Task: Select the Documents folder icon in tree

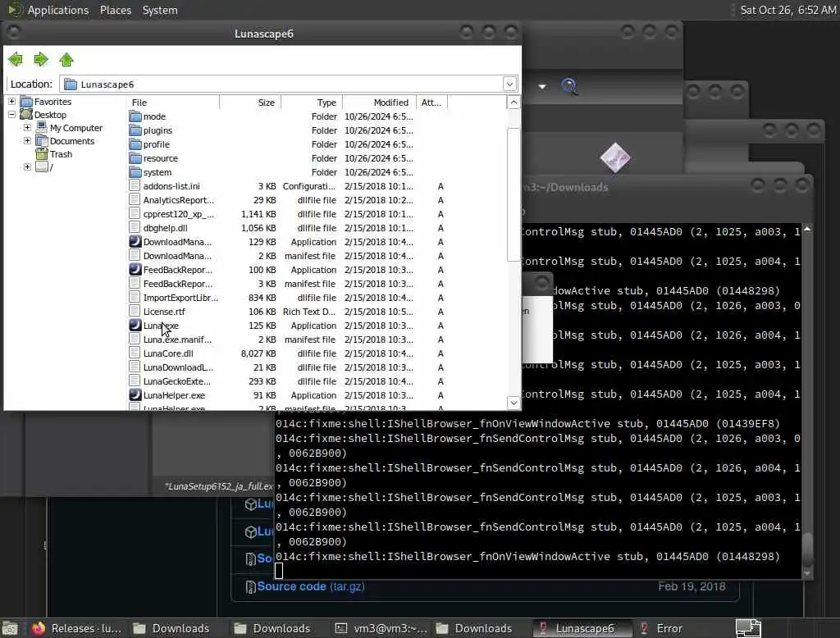Action: click(x=41, y=141)
